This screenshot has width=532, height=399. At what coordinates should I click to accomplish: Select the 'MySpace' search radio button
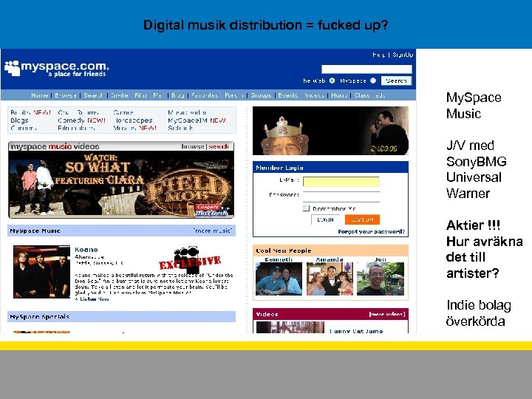tap(373, 81)
